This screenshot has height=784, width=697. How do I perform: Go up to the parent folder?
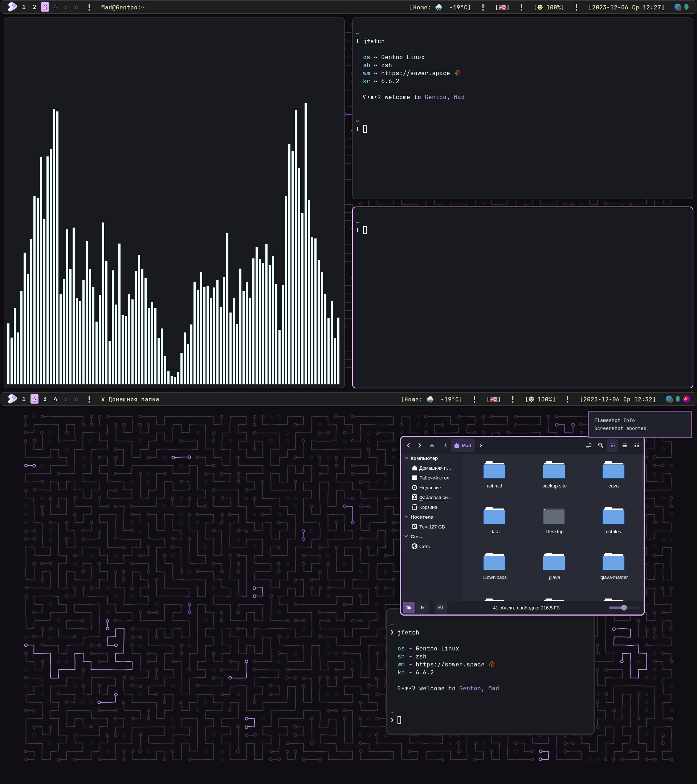pyautogui.click(x=432, y=445)
